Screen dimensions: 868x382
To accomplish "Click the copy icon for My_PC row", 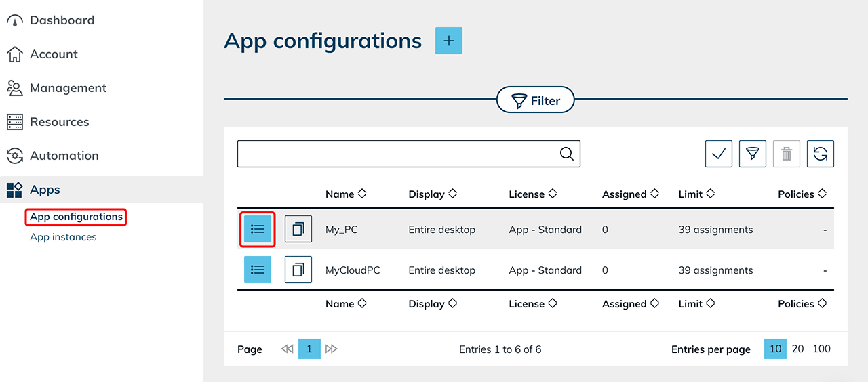I will tap(298, 230).
